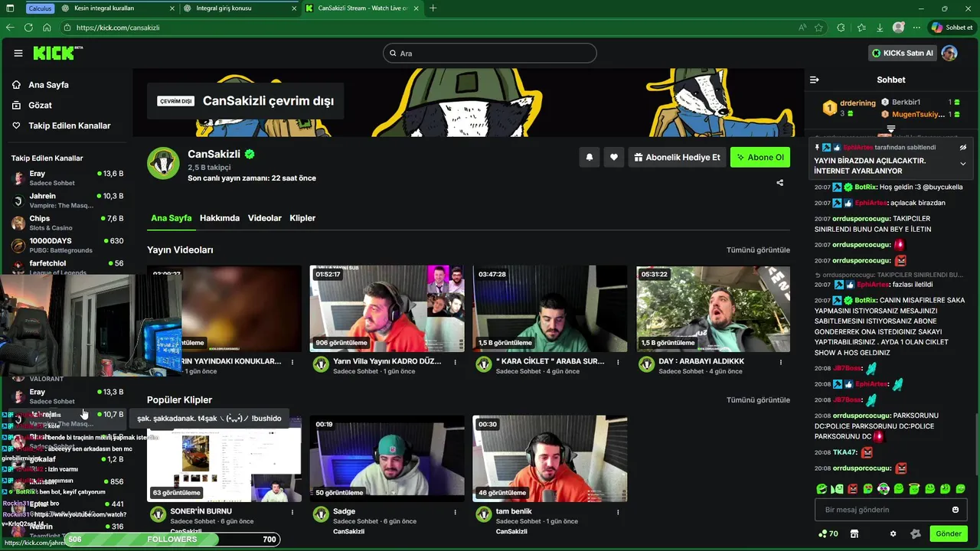Expand the pinned message chevron
The width and height of the screenshot is (980, 551).
963,164
